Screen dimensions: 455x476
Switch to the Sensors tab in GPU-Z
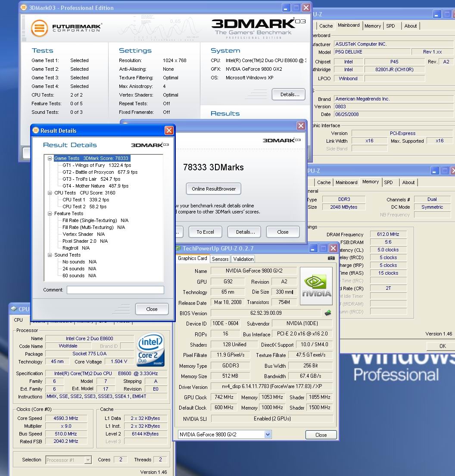220,259
